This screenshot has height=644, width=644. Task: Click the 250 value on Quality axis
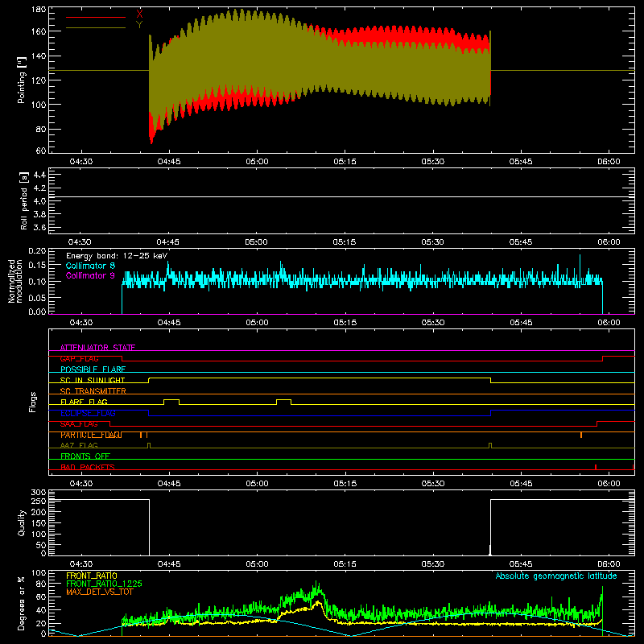(39, 502)
